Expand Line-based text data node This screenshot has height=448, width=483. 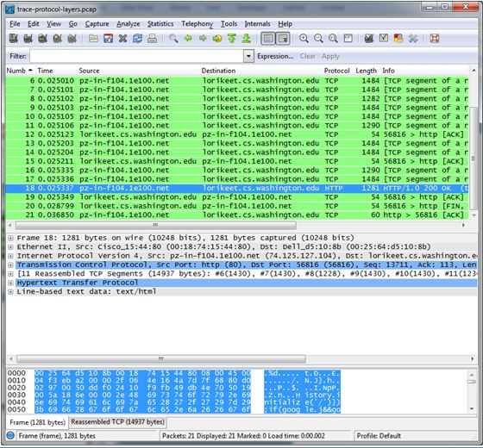click(x=10, y=292)
